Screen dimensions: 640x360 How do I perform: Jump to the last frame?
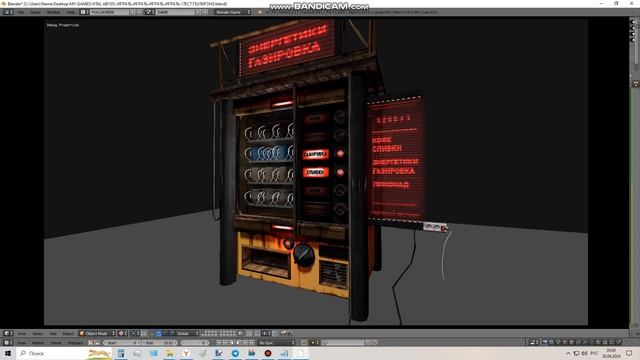(251, 342)
